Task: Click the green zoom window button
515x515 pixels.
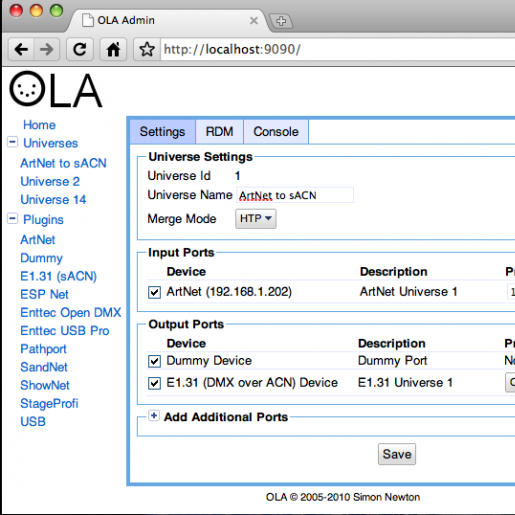Action: tap(56, 10)
